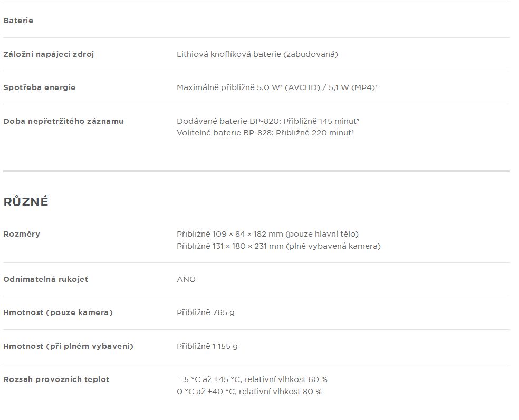Select Rozsah provozních teplot label
Screen dimensions: 519x420
56,379
